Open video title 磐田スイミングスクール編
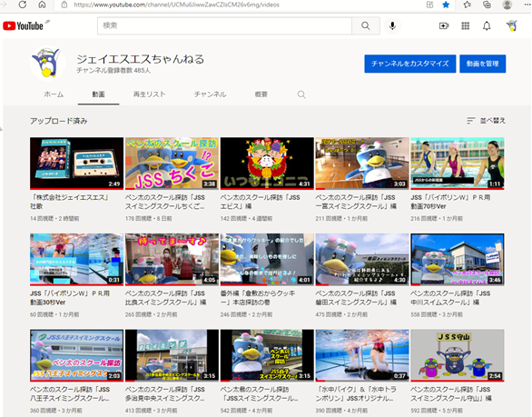 tap(356, 298)
